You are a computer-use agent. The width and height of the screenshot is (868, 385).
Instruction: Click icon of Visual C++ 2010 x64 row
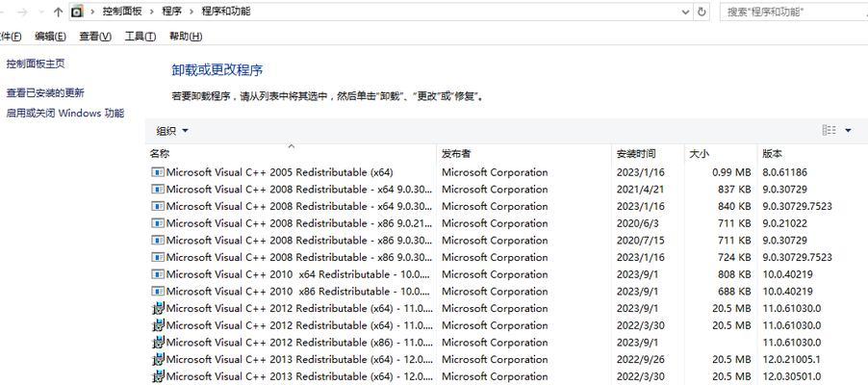(x=158, y=274)
